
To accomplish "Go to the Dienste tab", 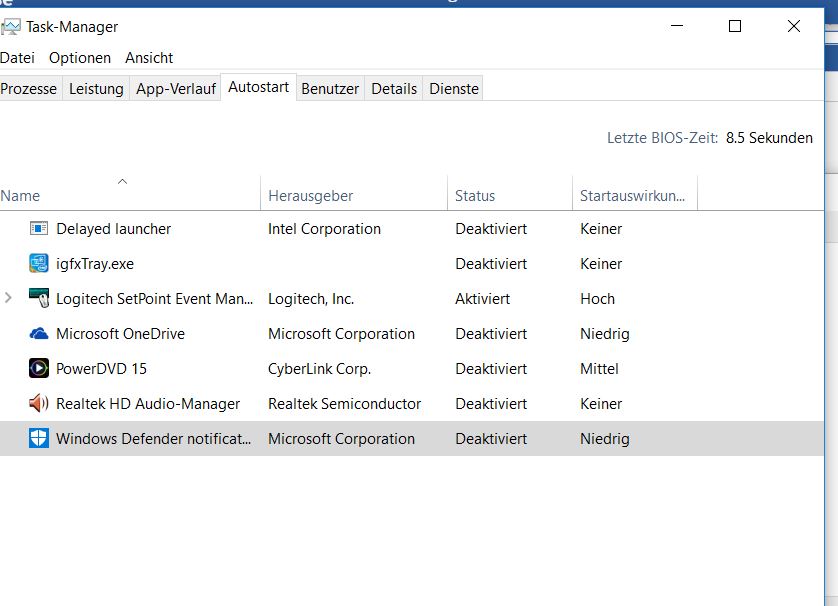I will click(454, 89).
